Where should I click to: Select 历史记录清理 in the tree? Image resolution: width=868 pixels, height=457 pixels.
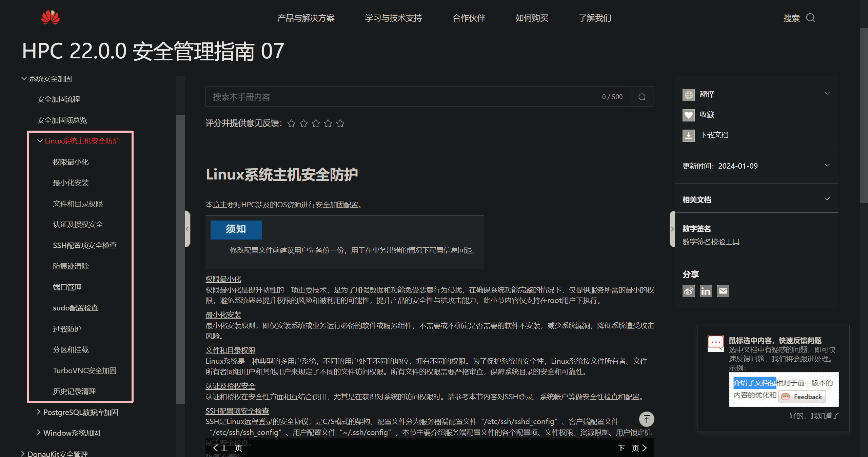point(74,392)
